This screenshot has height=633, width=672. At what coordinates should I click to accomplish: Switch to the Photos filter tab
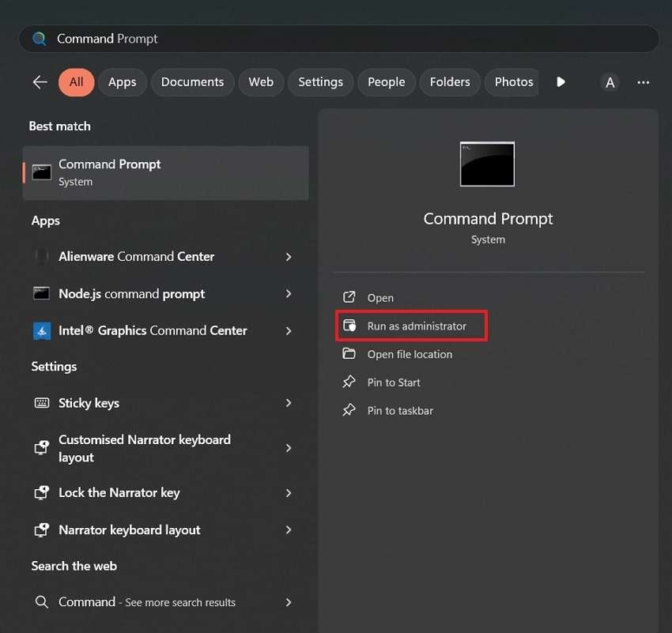(512, 82)
